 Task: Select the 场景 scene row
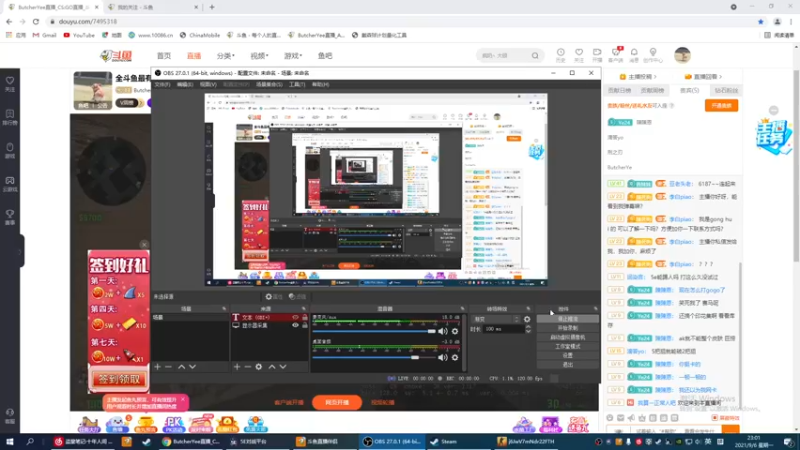(190, 317)
